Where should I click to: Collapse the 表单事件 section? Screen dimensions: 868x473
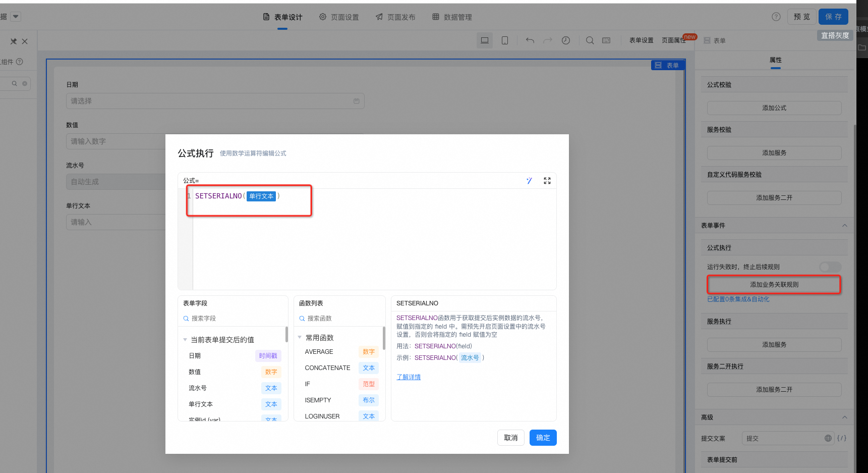(x=845, y=226)
